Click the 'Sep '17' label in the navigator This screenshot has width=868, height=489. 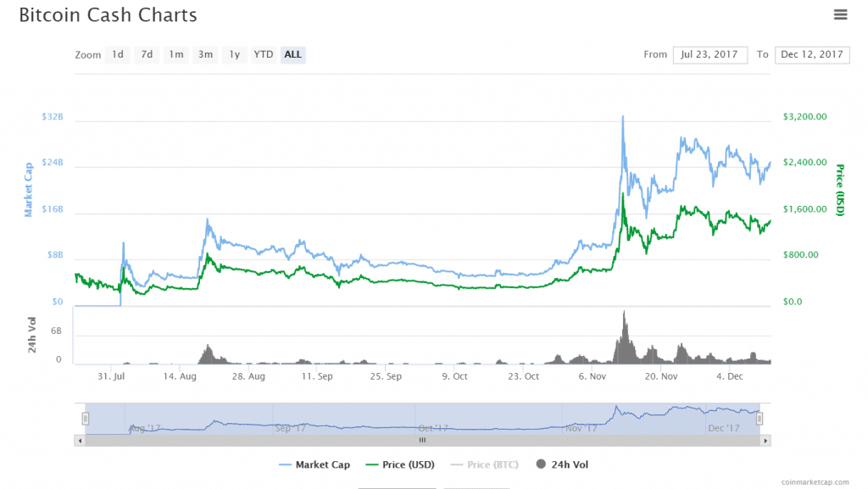point(291,428)
